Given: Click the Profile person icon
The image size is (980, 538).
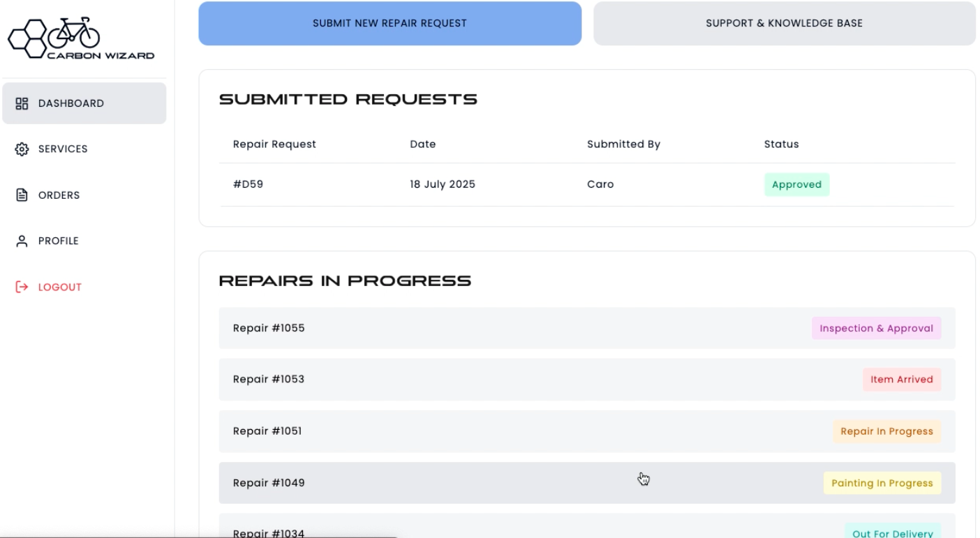Looking at the screenshot, I should click(x=22, y=241).
